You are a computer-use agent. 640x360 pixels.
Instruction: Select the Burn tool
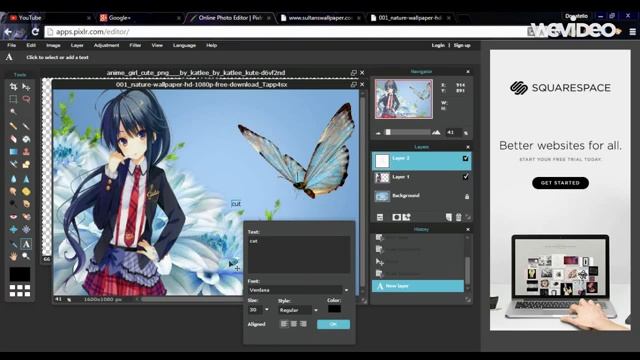[x=26, y=203]
